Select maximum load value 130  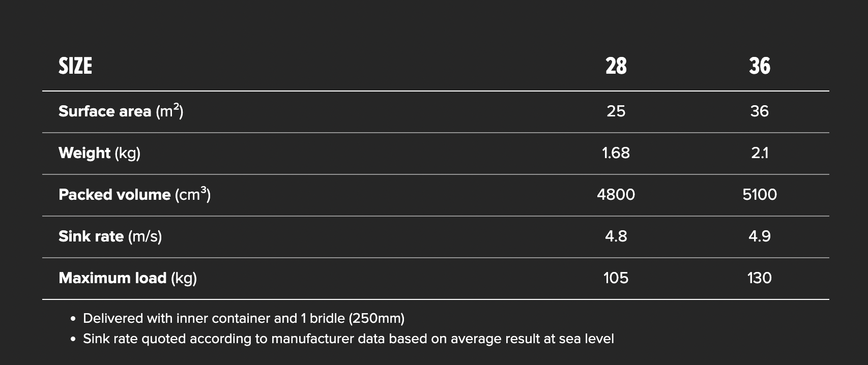pos(759,278)
